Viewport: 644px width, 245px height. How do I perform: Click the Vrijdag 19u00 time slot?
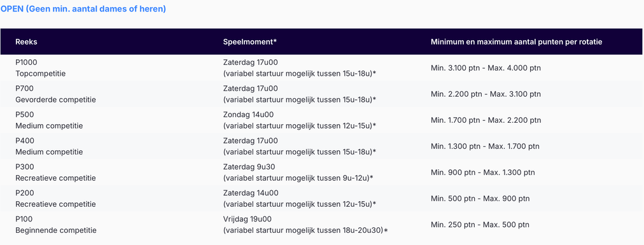[x=248, y=219]
